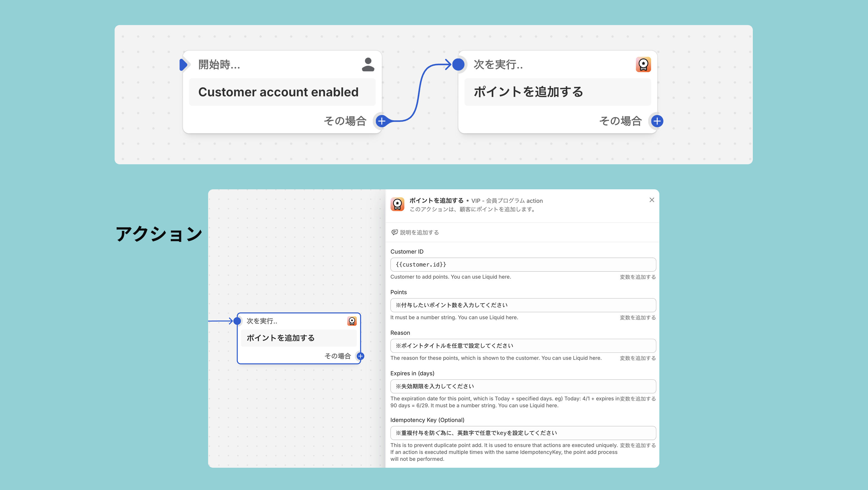Click the Idempotency Key input field

click(523, 433)
